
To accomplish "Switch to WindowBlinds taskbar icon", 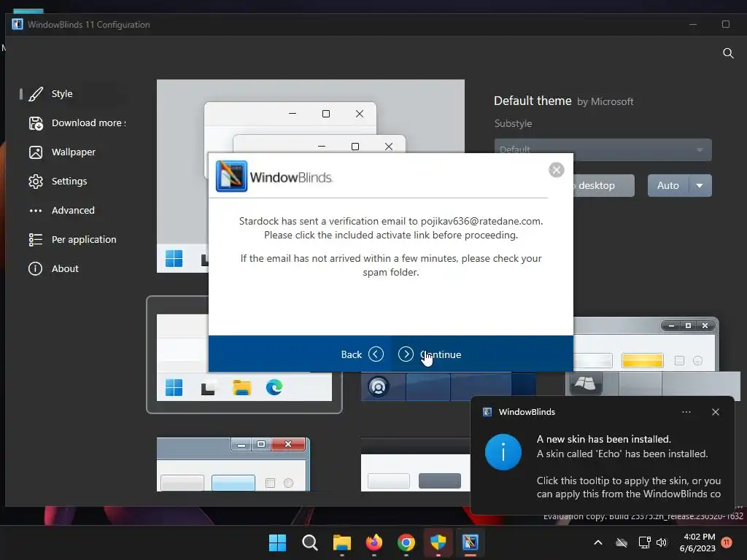I will (x=471, y=542).
